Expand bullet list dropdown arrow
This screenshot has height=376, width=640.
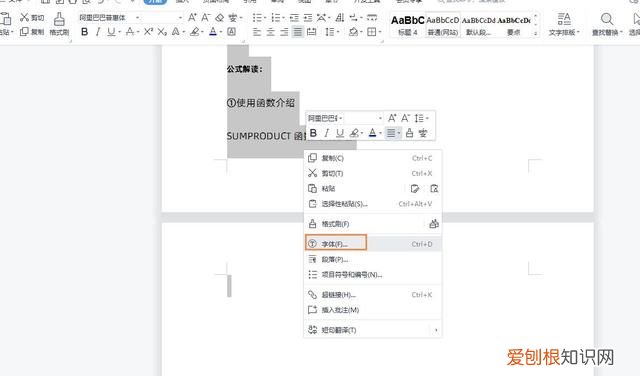pos(264,18)
